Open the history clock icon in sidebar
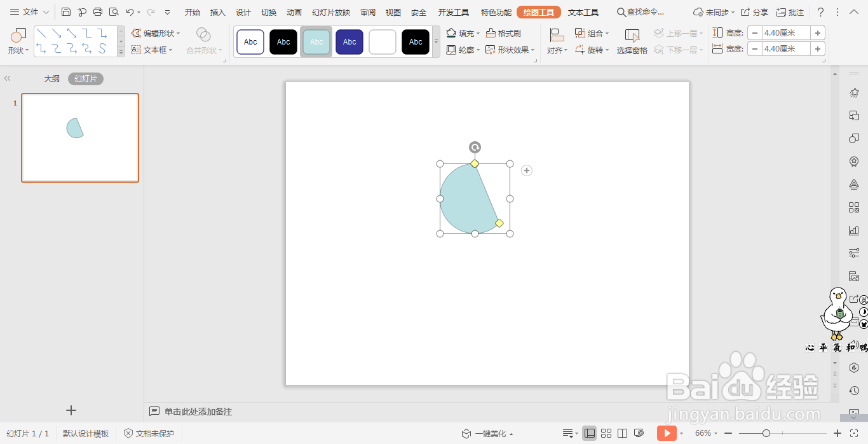Screen dimensions: 868x444 click(x=854, y=391)
